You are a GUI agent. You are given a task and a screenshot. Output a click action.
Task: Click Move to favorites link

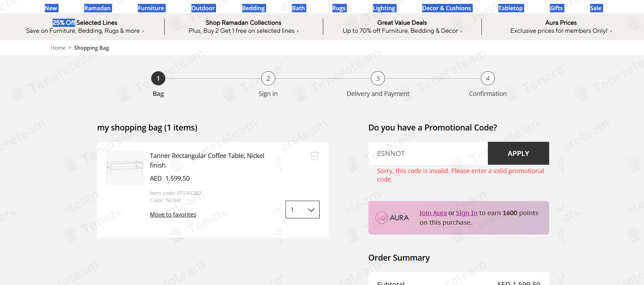click(173, 214)
